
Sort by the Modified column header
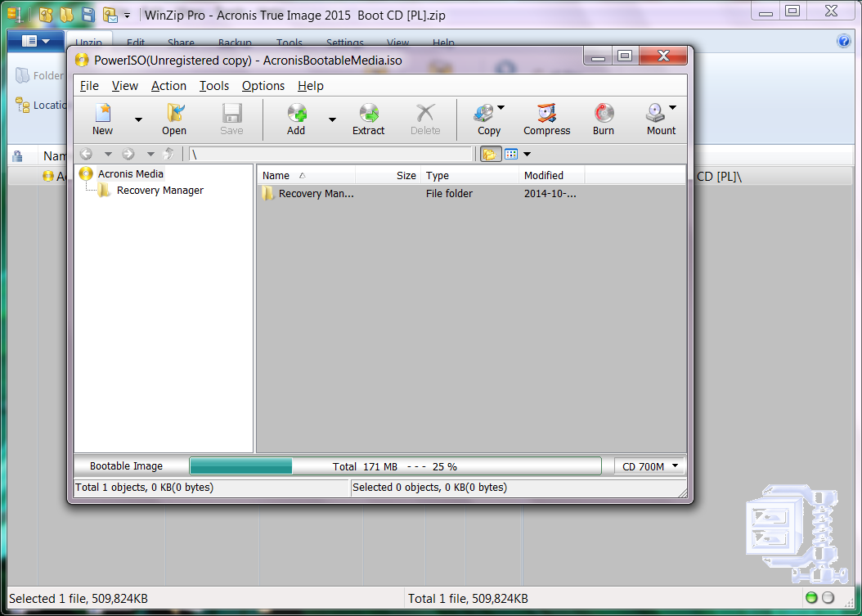pos(552,175)
